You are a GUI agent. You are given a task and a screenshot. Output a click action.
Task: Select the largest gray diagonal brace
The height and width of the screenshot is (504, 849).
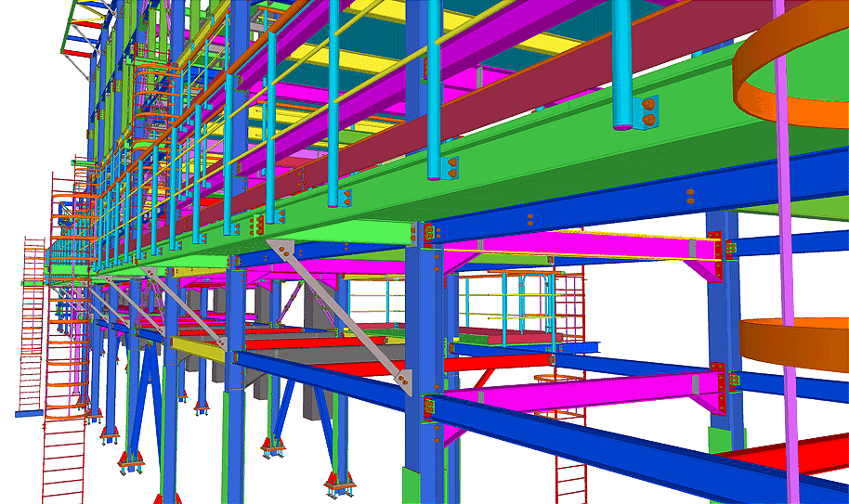[x=340, y=317]
